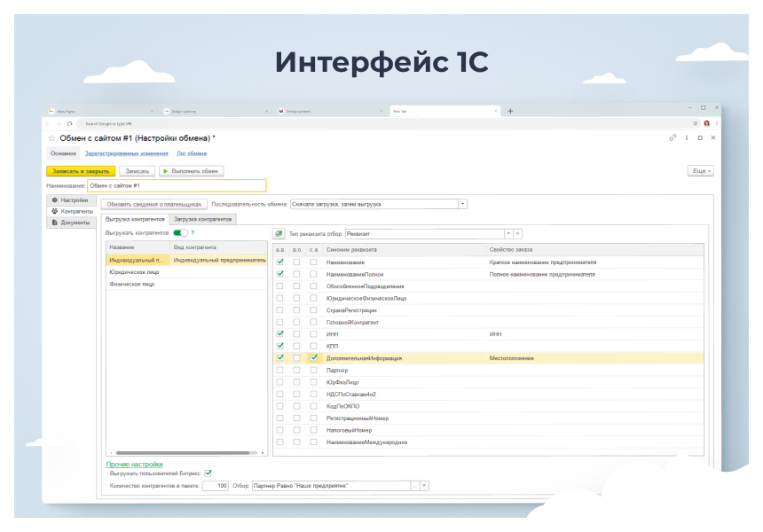Toggle the Выгружать контрагентов switch

coord(179,232)
